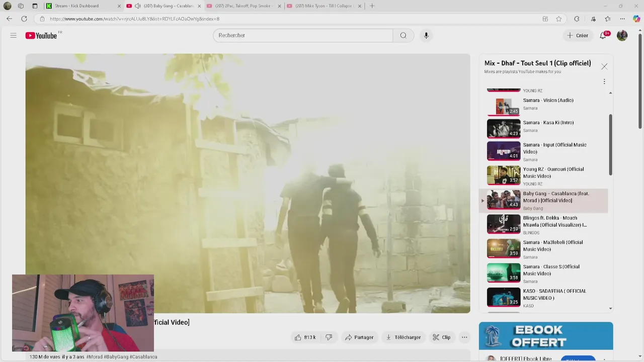Switch to the Mike Tyson - Till I Collapse tab
The height and width of the screenshot is (362, 644).
[x=325, y=6]
